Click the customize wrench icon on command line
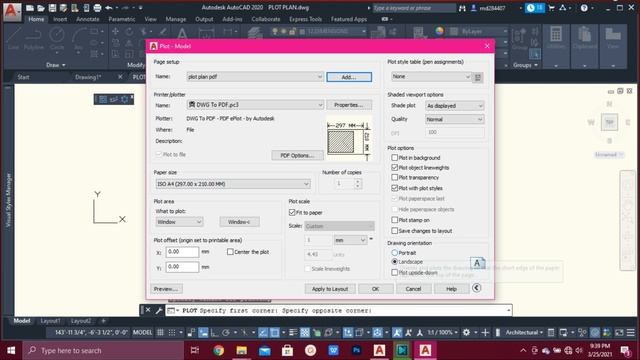Screen dimensions: 640x360 159,311
